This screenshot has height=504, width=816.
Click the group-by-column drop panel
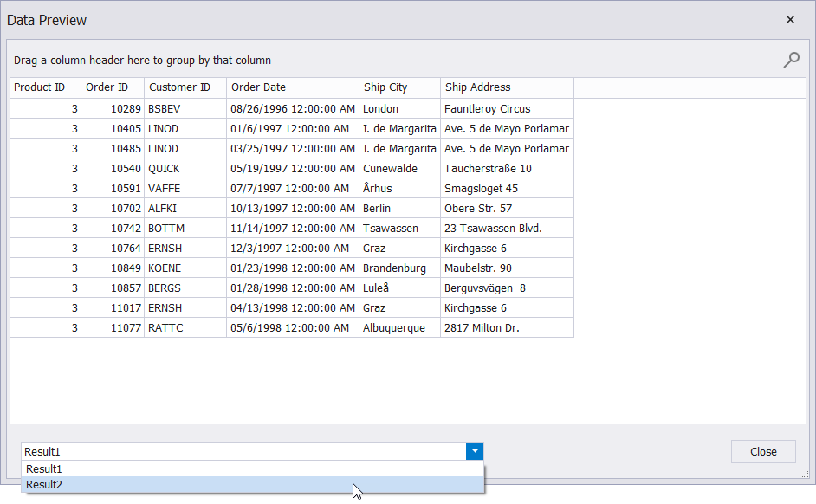click(390, 61)
